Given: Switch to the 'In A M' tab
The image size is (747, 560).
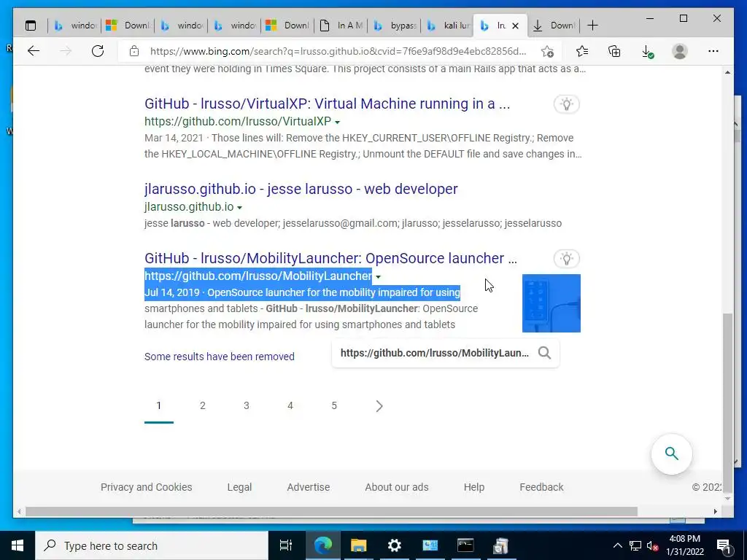Looking at the screenshot, I should [x=341, y=26].
